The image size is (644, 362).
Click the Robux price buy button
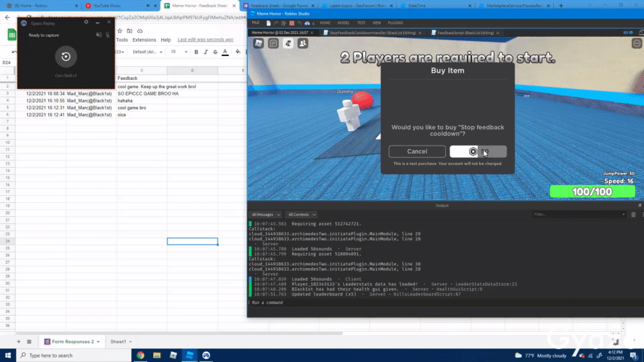[x=478, y=151]
